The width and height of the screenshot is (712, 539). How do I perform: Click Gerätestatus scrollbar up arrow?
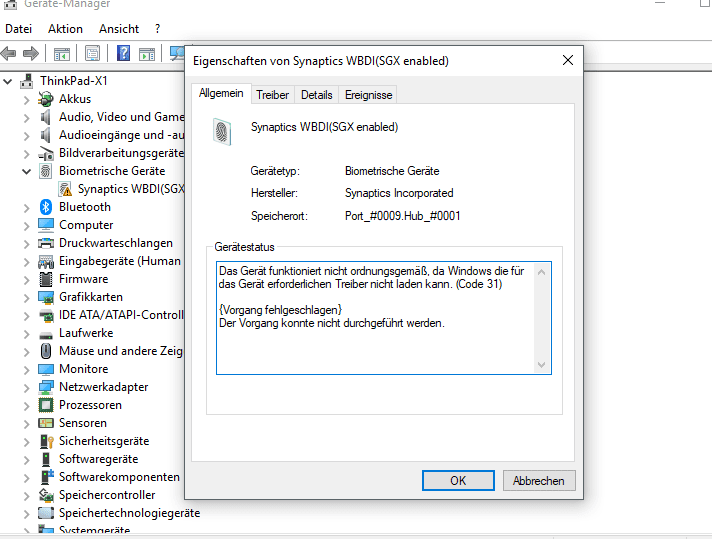click(x=541, y=272)
